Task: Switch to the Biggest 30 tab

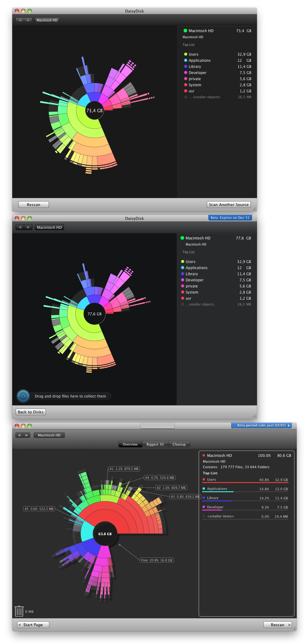Action: click(155, 444)
